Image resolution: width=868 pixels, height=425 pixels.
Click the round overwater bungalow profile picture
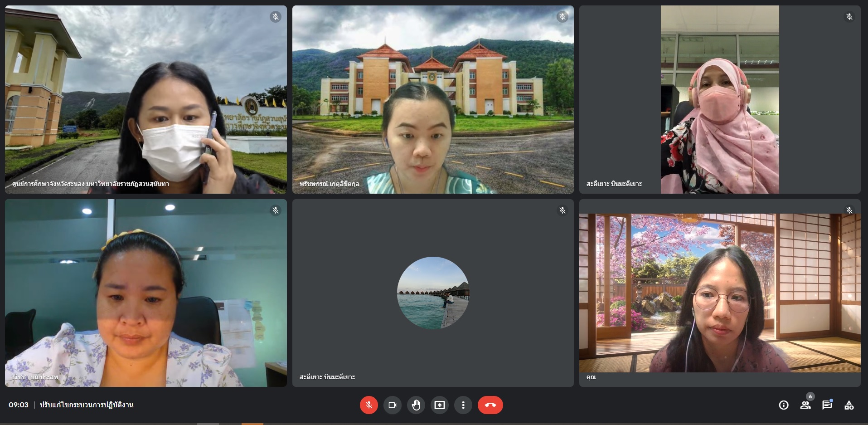coord(433,293)
